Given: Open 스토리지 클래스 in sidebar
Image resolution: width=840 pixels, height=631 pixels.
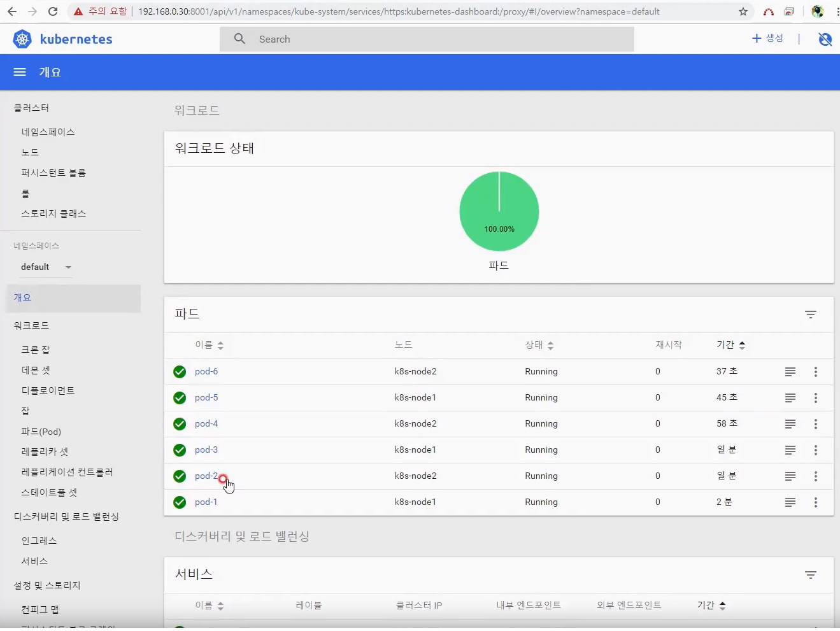Looking at the screenshot, I should click(53, 213).
